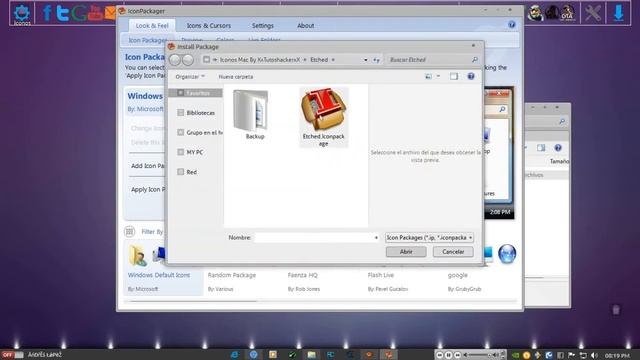Toggle the preview pane icon in dialog toolbar

tap(454, 76)
